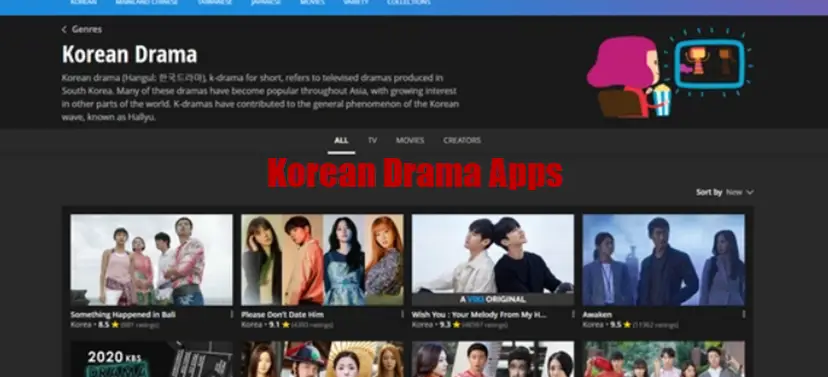Open options menu beside Something Happened in Bali

231,314
